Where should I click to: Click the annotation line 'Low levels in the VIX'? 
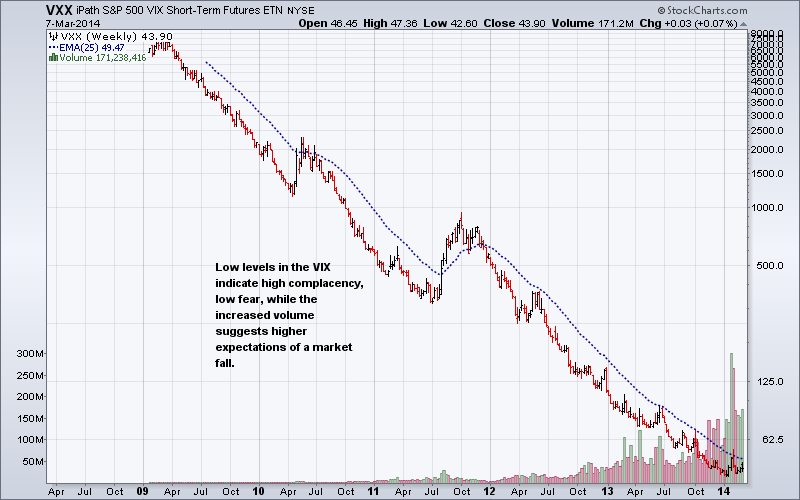pos(272,267)
